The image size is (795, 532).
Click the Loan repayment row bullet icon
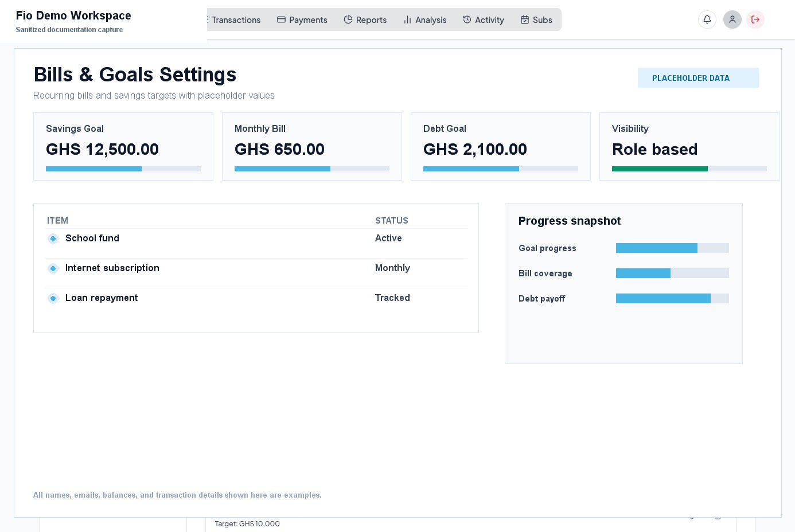[53, 298]
